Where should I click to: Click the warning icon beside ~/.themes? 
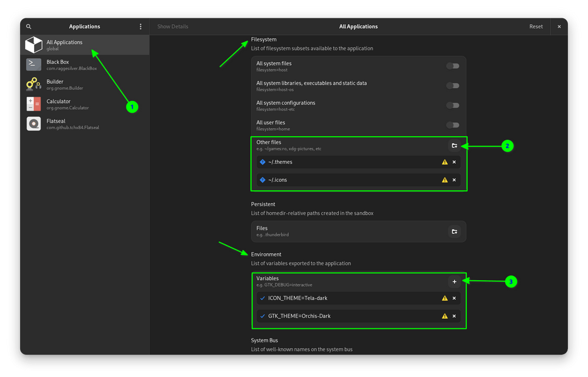pos(445,162)
